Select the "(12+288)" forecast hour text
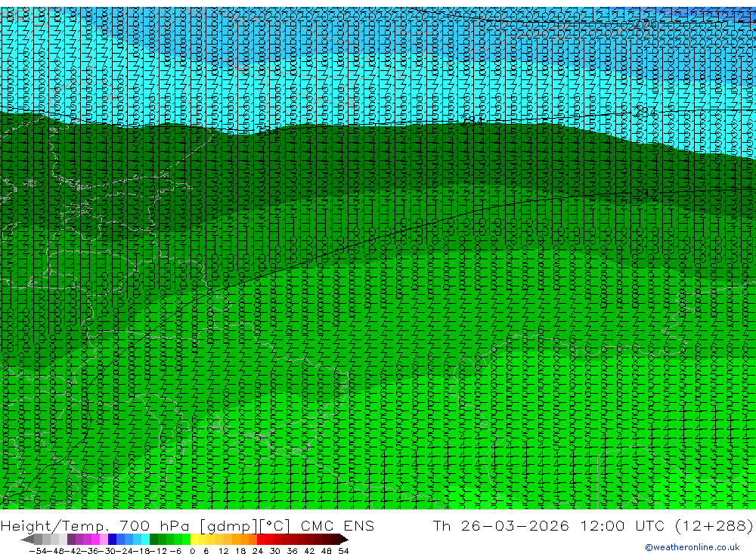The image size is (756, 554). 714,526
